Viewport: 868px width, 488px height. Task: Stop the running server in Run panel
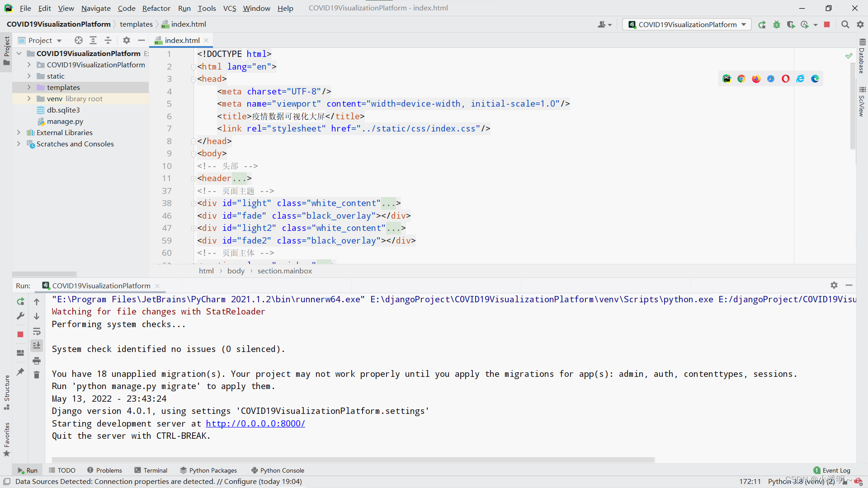(20, 334)
